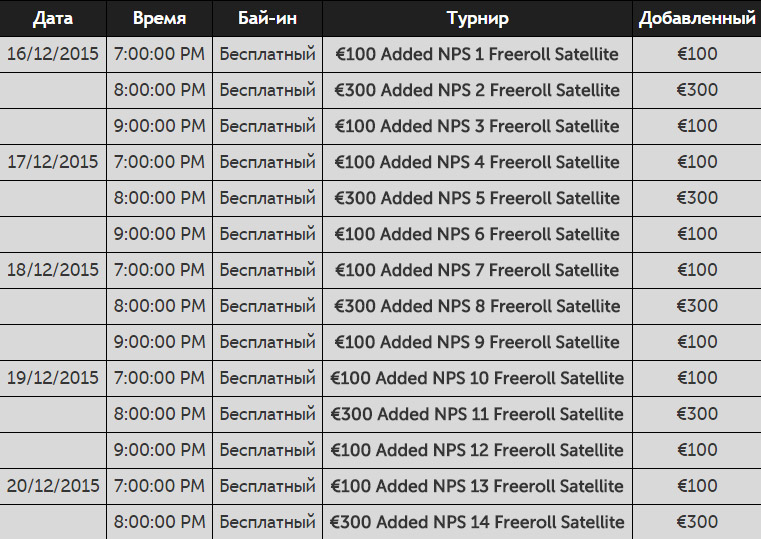761x539 pixels.
Task: Click €300 Added NPS 14 Freeroll Satellite
Action: click(477, 522)
